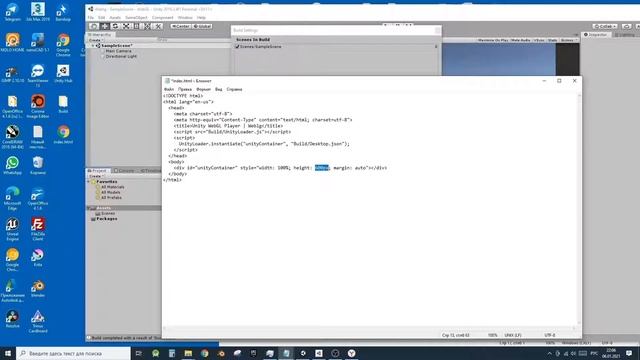Viewport: 640px width, 360px height.
Task: Select Main Camera in Unity Hierarchy
Action: (118, 51)
